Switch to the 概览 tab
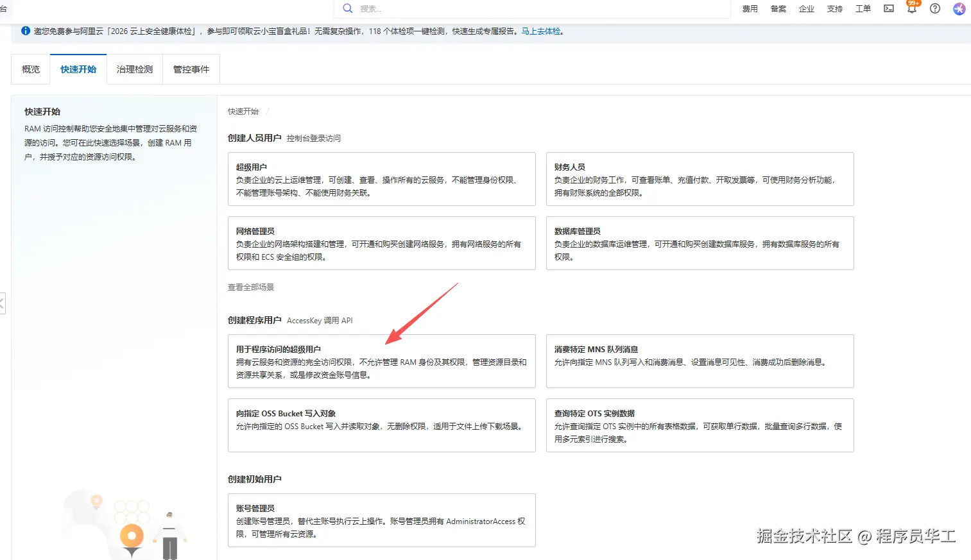Screen dimensions: 971x560 pyautogui.click(x=31, y=69)
